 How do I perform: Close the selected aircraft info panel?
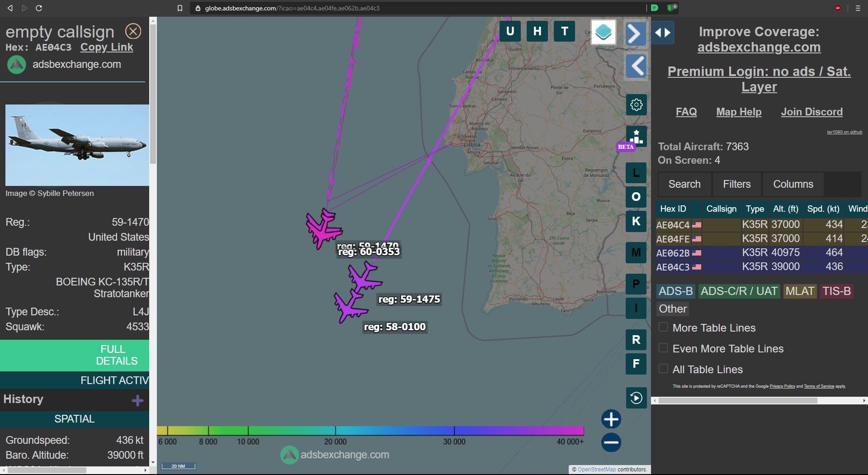click(x=133, y=31)
